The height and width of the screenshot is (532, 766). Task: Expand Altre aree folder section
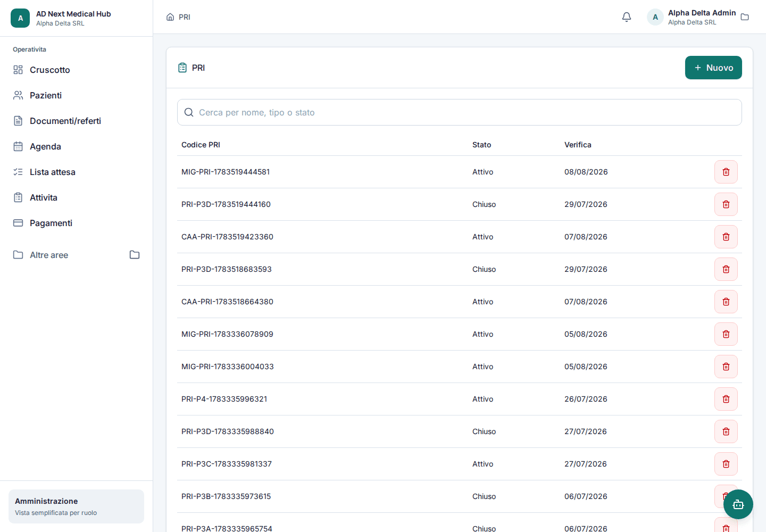tap(76, 255)
